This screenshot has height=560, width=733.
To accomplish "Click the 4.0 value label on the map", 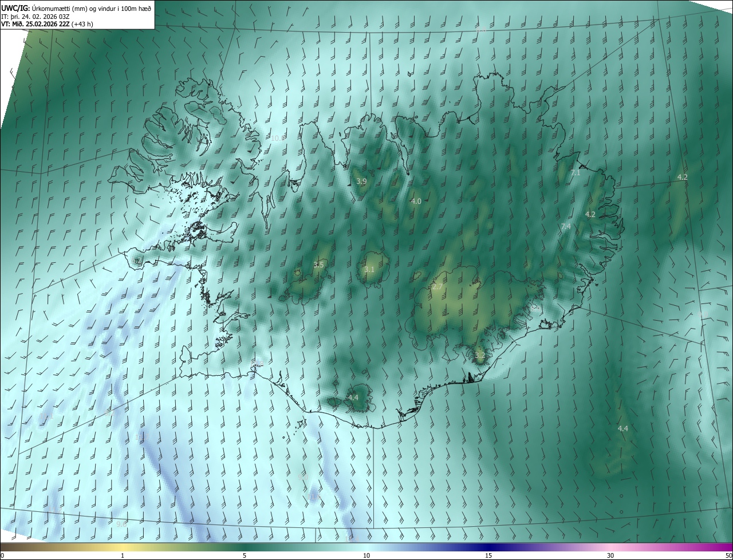I will point(416,201).
